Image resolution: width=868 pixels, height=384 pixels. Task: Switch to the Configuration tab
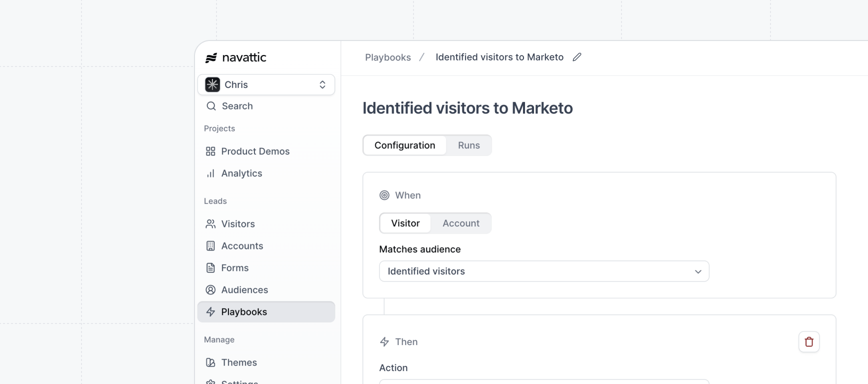click(x=404, y=145)
